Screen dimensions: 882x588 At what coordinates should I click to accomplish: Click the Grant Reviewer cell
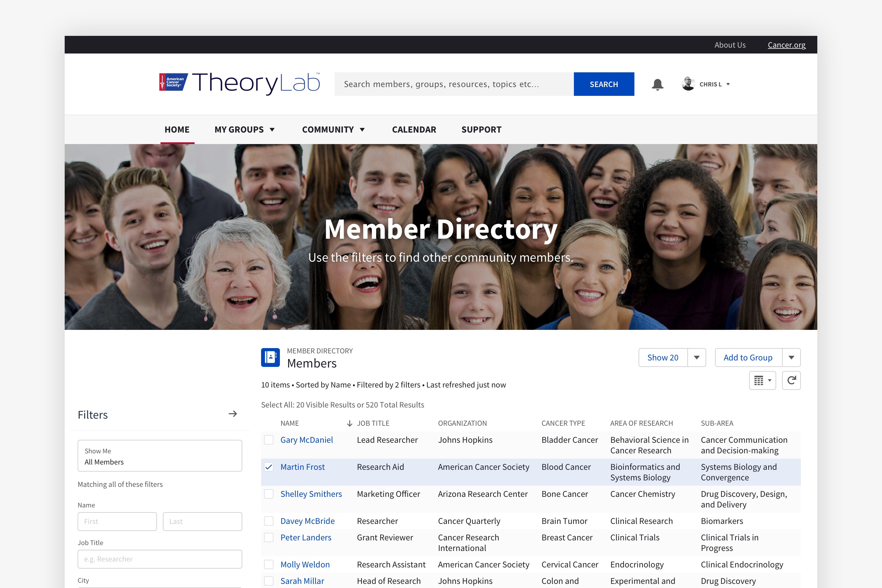pos(385,537)
